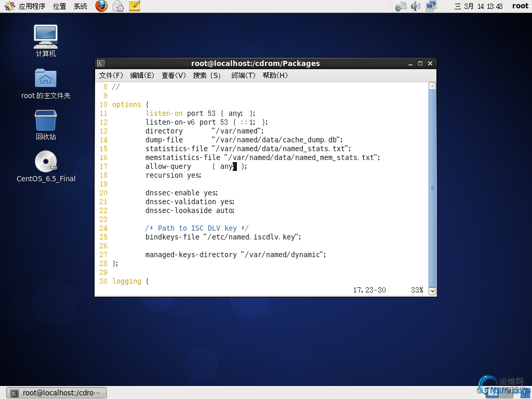Click "dnssec-enable yes;" on line 20
Image resolution: width=532 pixels, height=399 pixels.
[181, 193]
